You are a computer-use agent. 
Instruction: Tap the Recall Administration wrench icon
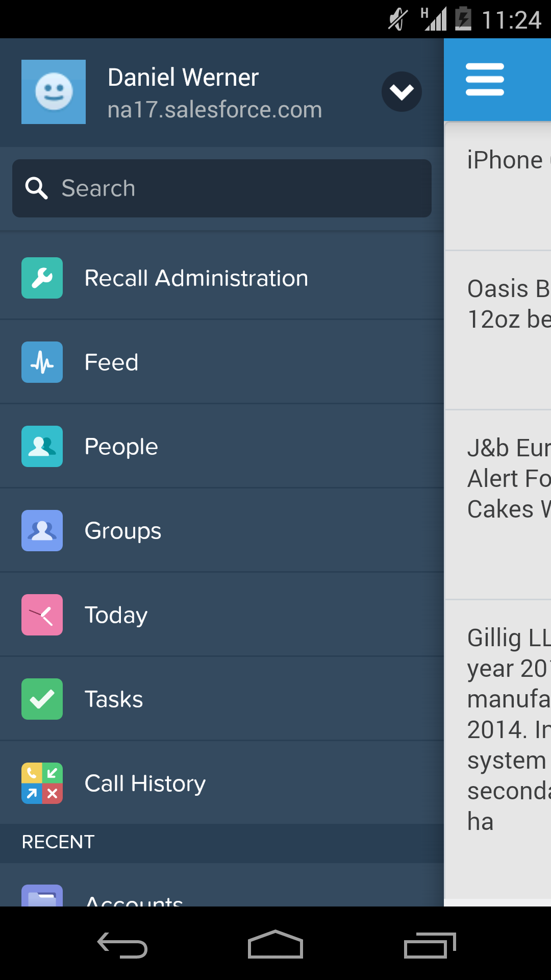42,278
